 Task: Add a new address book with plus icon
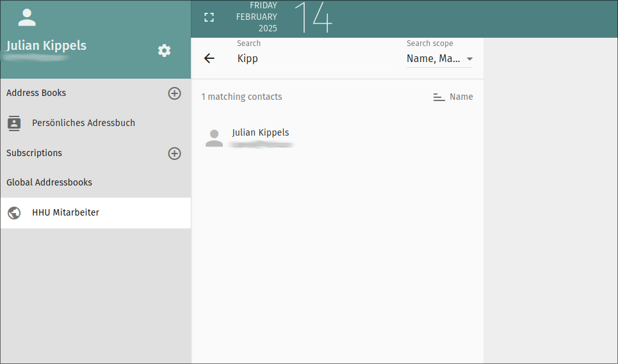174,93
